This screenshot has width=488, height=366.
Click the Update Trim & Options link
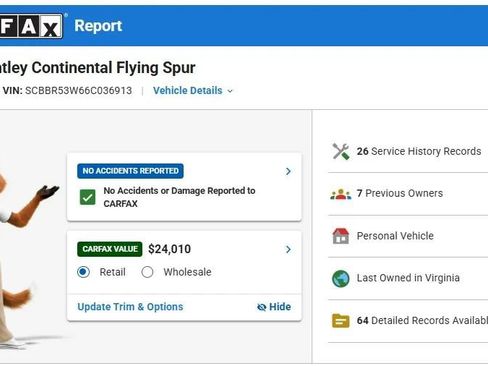pyautogui.click(x=130, y=307)
